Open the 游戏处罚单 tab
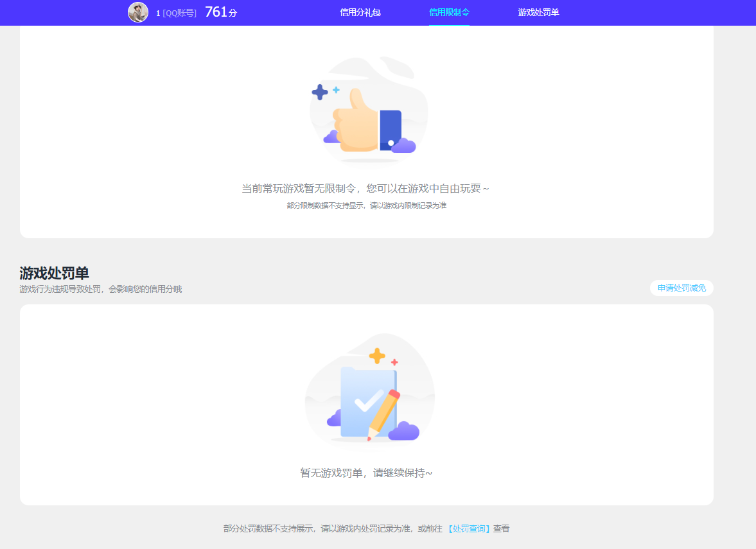Image resolution: width=756 pixels, height=549 pixels. [537, 12]
